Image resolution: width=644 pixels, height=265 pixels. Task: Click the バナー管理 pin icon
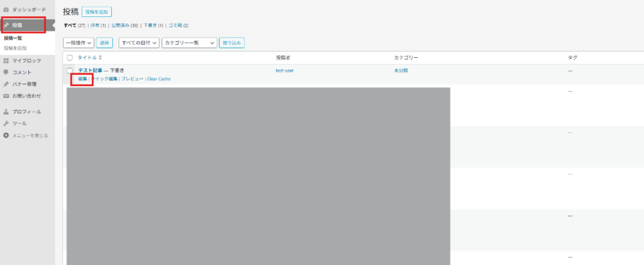pos(6,84)
